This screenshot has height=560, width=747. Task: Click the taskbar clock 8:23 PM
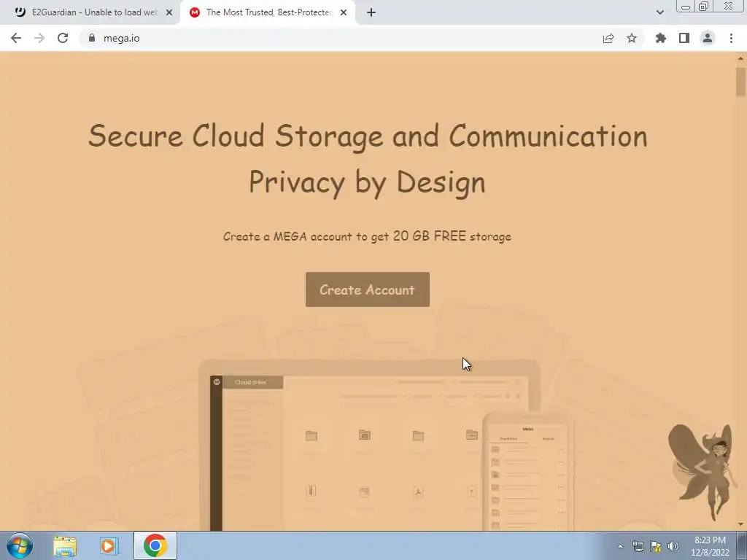pos(710,546)
